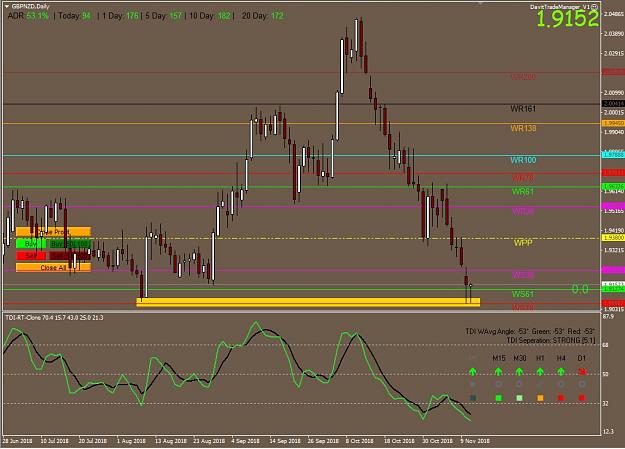
Task: Click the cyan WR100 price tag on axis
Action: pos(613,154)
